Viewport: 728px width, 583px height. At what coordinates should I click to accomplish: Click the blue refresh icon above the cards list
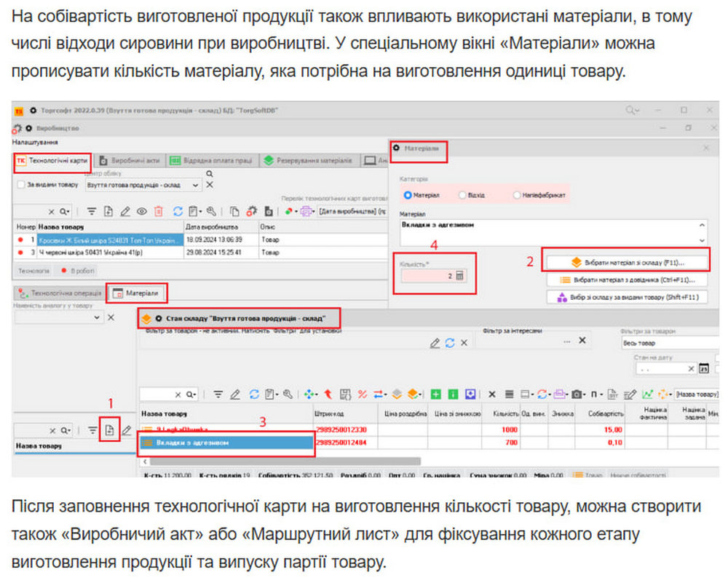[x=178, y=212]
